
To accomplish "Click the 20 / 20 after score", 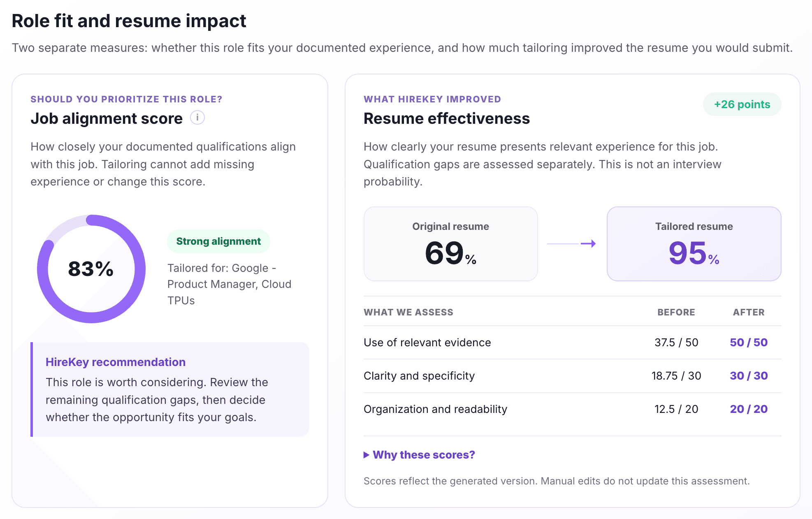I will tap(749, 409).
